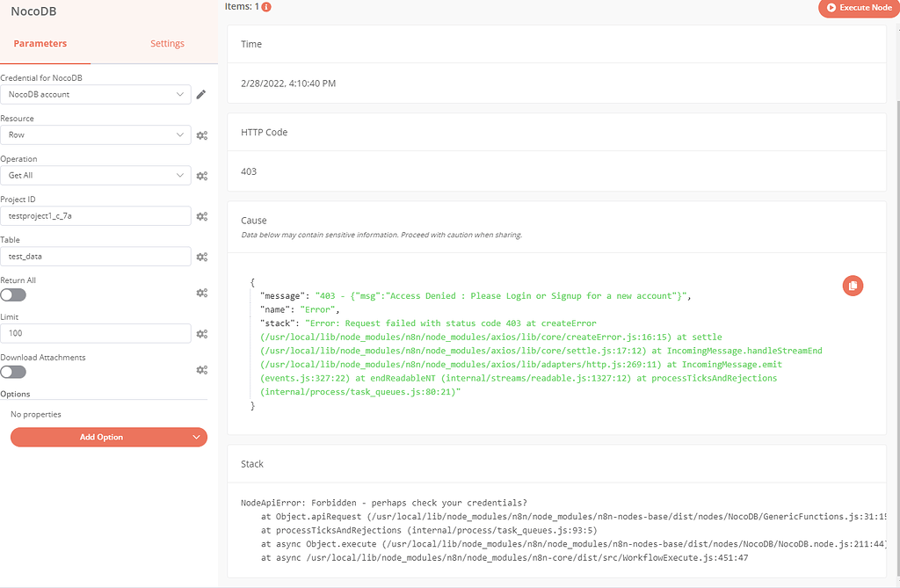Select the Parameters tab
900x588 pixels.
point(40,44)
